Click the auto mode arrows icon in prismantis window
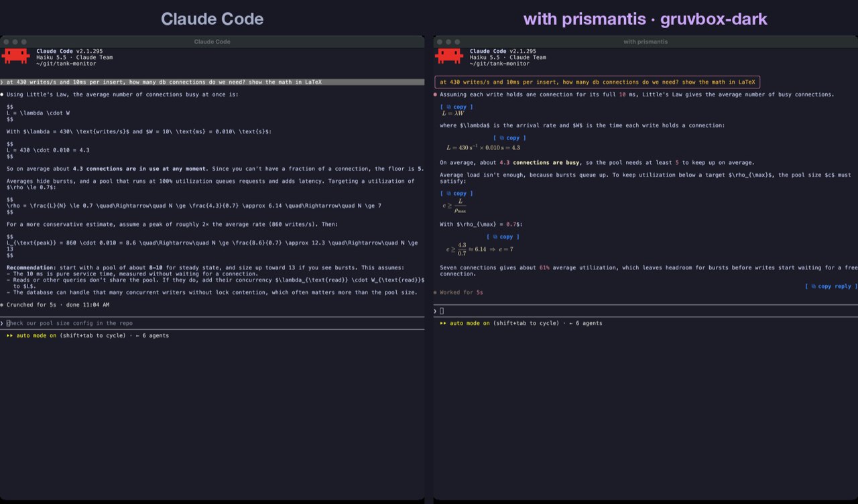 point(443,323)
